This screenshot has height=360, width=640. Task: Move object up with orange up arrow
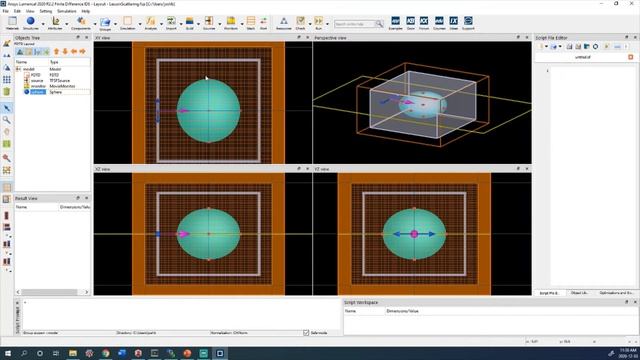coord(56,51)
